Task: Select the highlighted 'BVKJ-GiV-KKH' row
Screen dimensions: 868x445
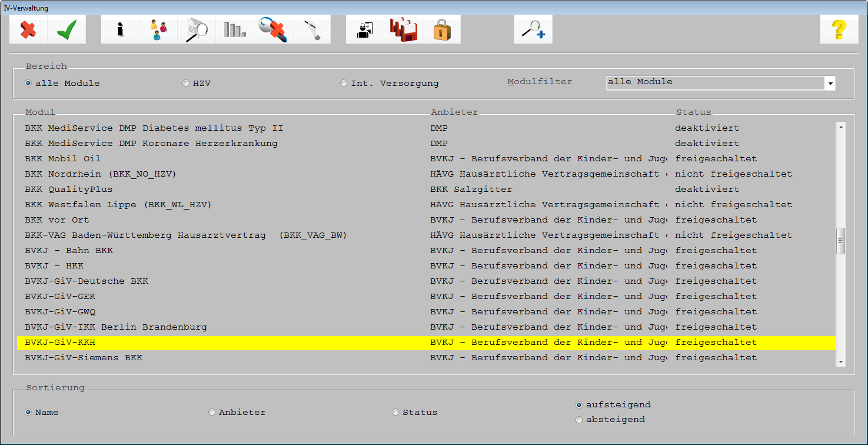Action: click(427, 343)
